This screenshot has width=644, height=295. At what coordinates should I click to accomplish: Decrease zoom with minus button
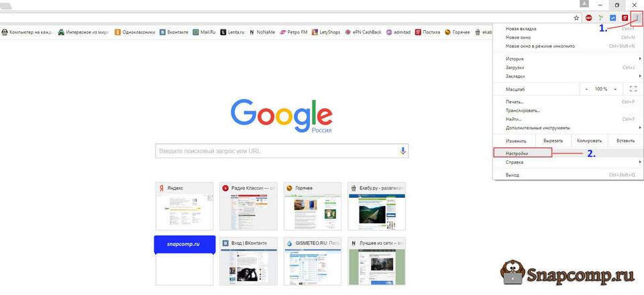[x=586, y=89]
